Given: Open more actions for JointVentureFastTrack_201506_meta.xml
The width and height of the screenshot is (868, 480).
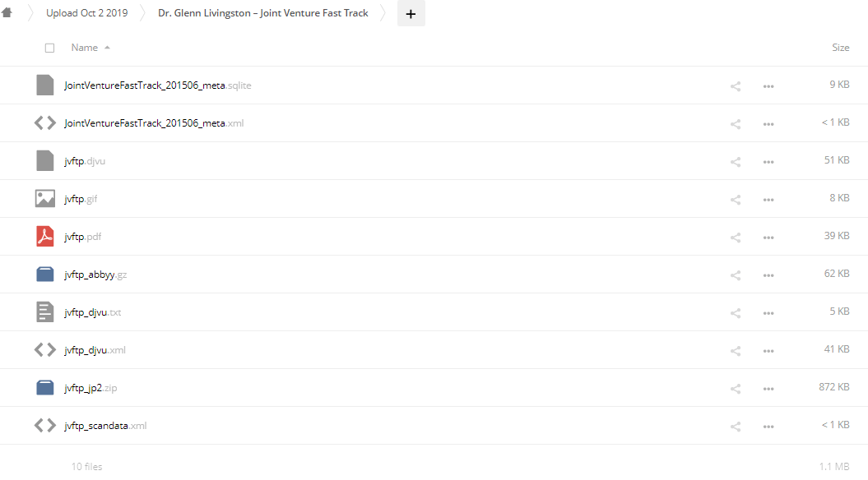Looking at the screenshot, I should pyautogui.click(x=768, y=124).
